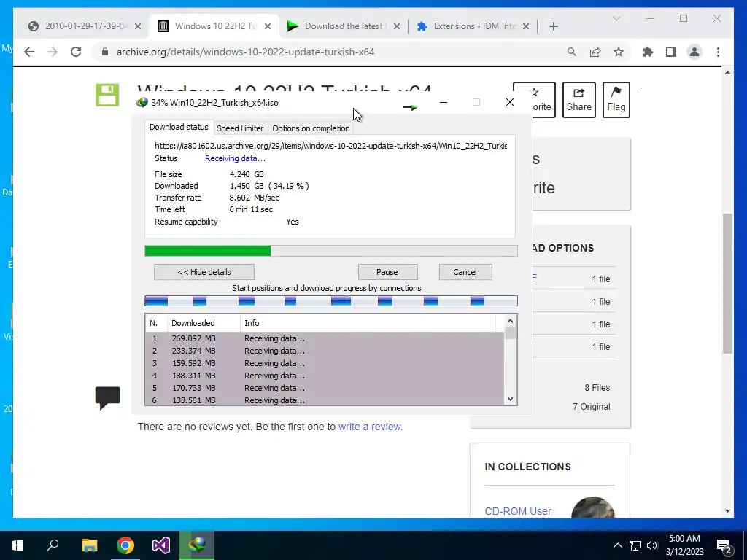This screenshot has height=560, width=747.
Task: Open the Chrome profile avatar
Action: coord(694,52)
